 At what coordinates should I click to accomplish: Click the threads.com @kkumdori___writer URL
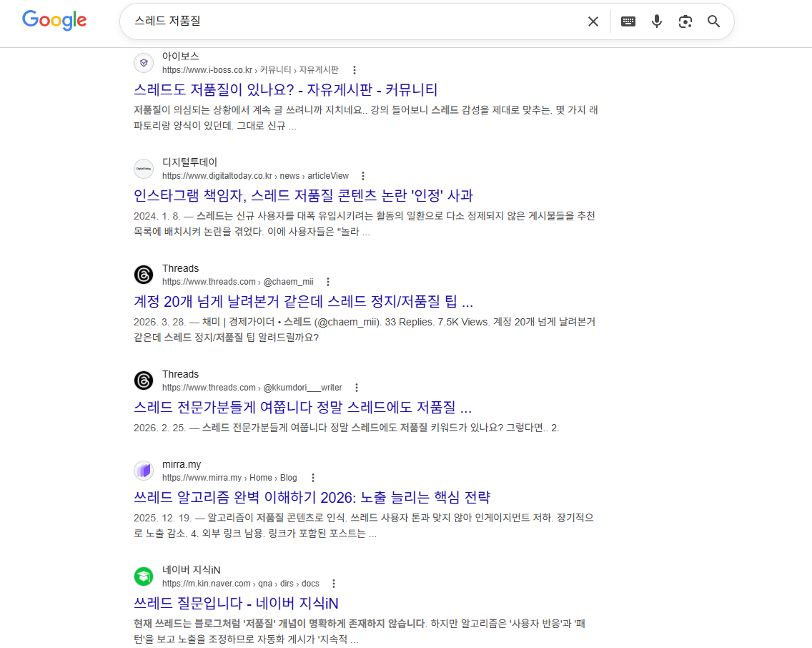[x=252, y=388]
